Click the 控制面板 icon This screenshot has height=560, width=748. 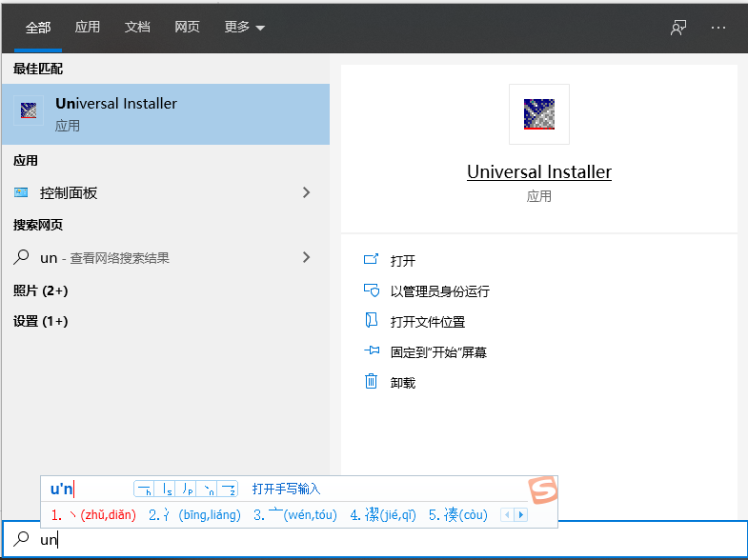[21, 192]
